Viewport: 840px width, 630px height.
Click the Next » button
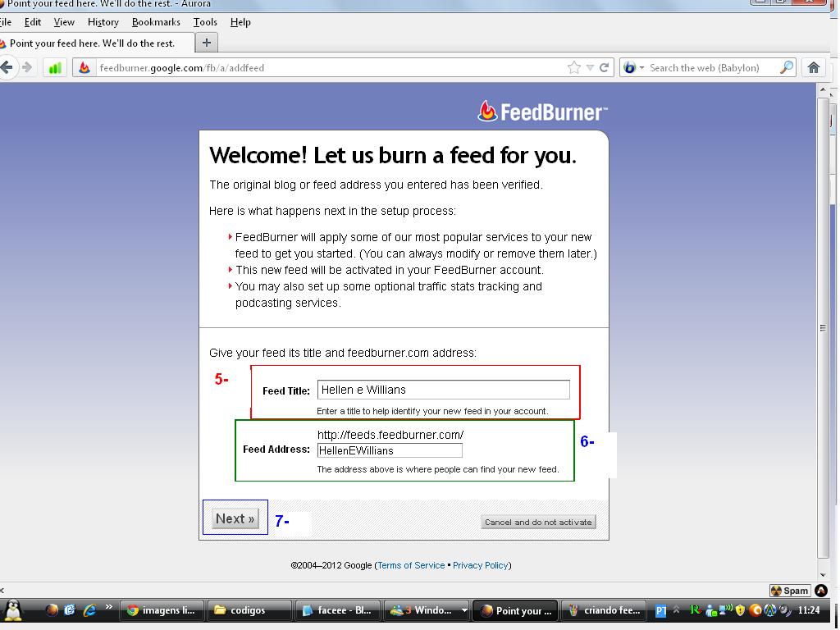click(235, 518)
